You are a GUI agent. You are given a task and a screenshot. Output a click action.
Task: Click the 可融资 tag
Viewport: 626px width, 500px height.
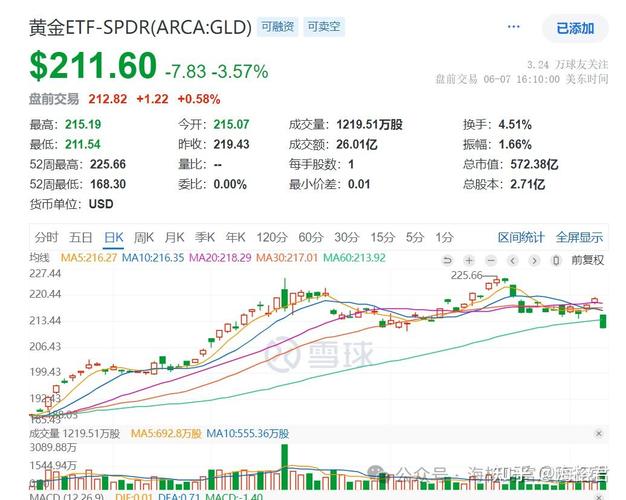[277, 27]
